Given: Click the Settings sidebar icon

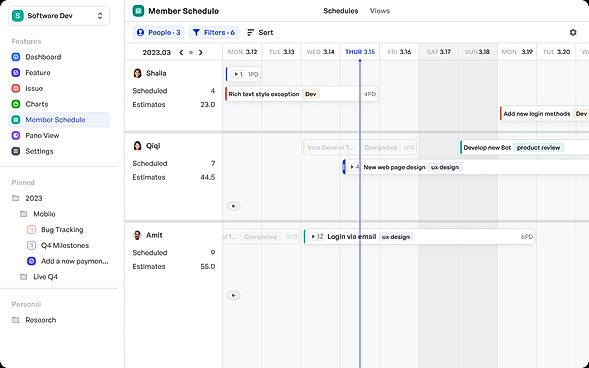Looking at the screenshot, I should [x=16, y=151].
